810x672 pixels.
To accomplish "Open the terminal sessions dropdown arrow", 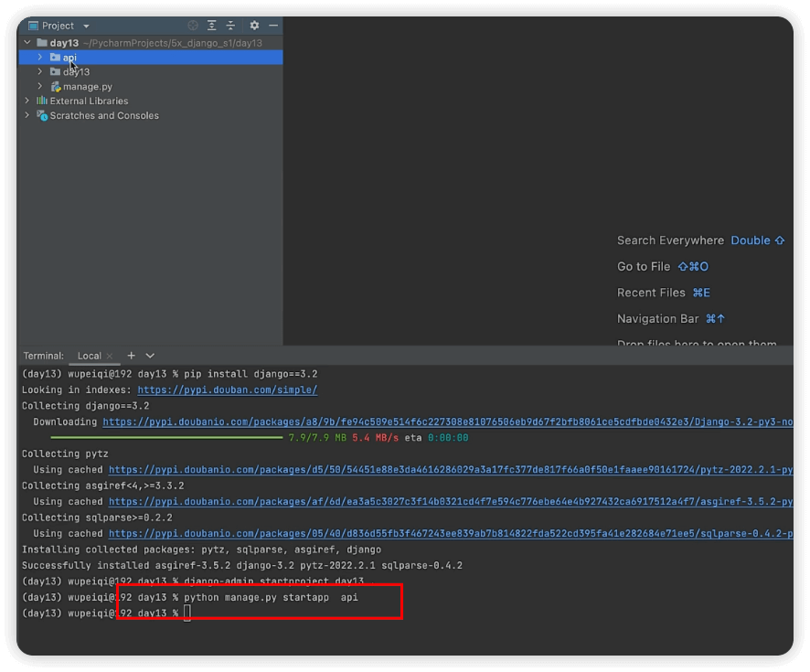I will (x=150, y=356).
